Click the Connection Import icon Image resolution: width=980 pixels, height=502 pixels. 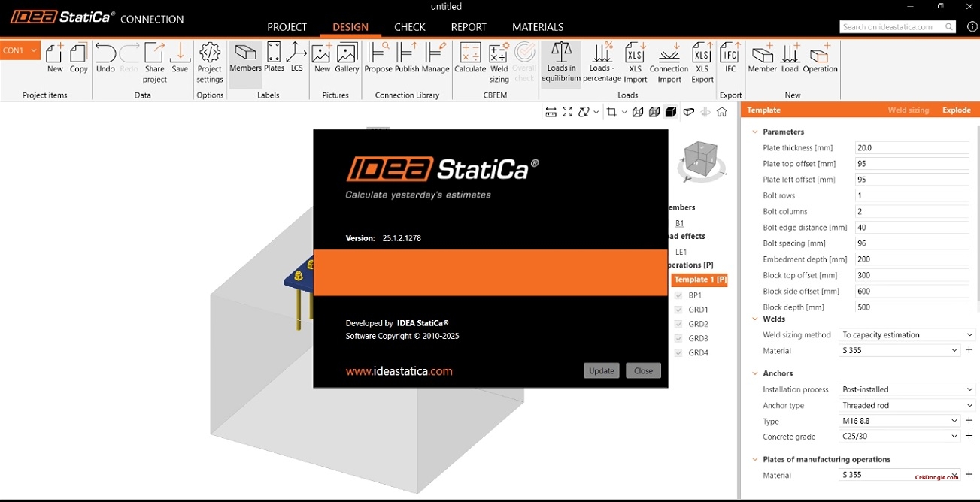coord(669,62)
